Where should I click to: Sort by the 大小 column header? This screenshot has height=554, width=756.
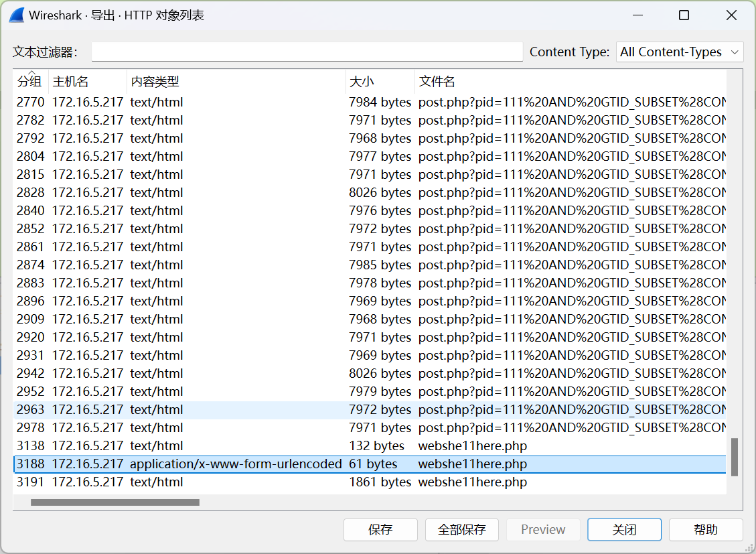tap(380, 82)
